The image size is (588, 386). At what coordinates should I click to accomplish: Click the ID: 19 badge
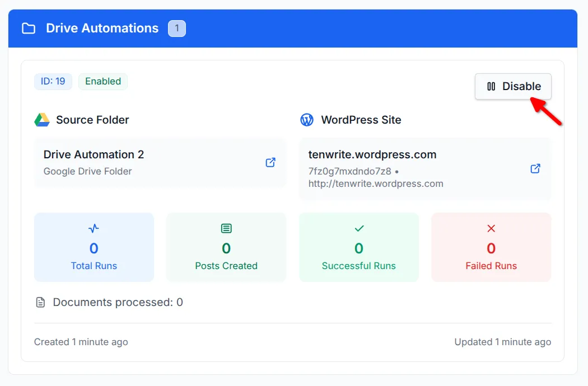(x=53, y=81)
